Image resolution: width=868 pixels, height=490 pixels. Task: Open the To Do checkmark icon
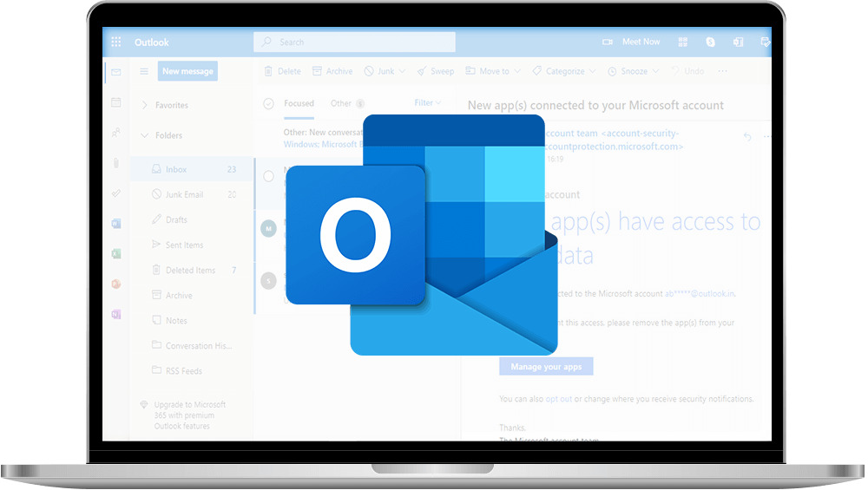click(x=115, y=193)
